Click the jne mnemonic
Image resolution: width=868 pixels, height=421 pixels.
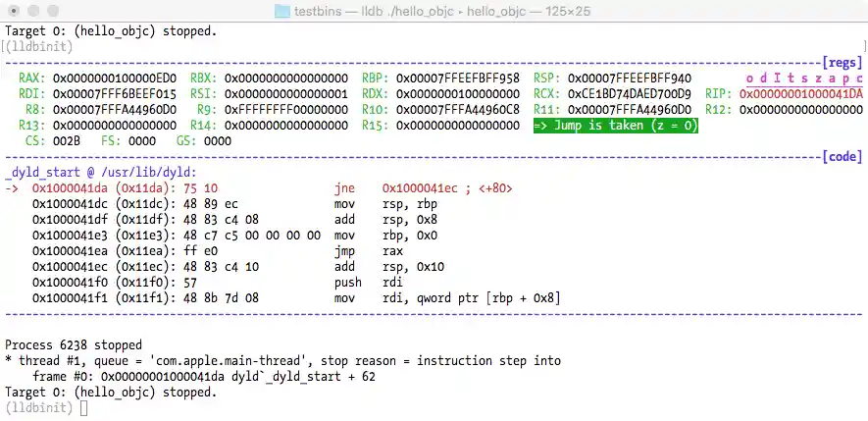(344, 188)
